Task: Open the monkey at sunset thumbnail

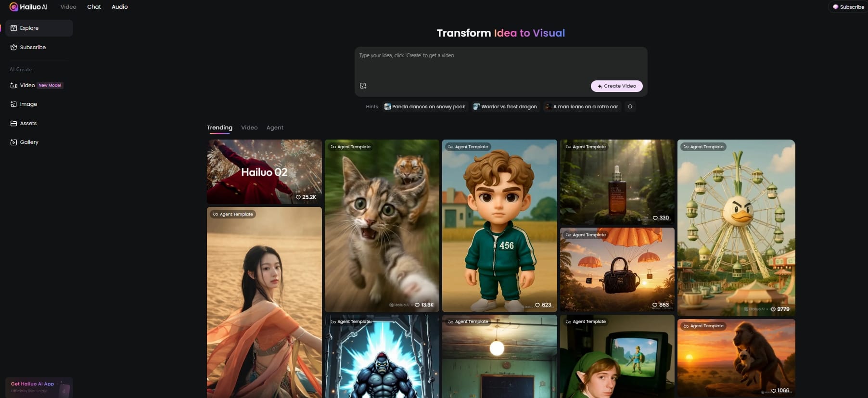Action: pos(736,359)
